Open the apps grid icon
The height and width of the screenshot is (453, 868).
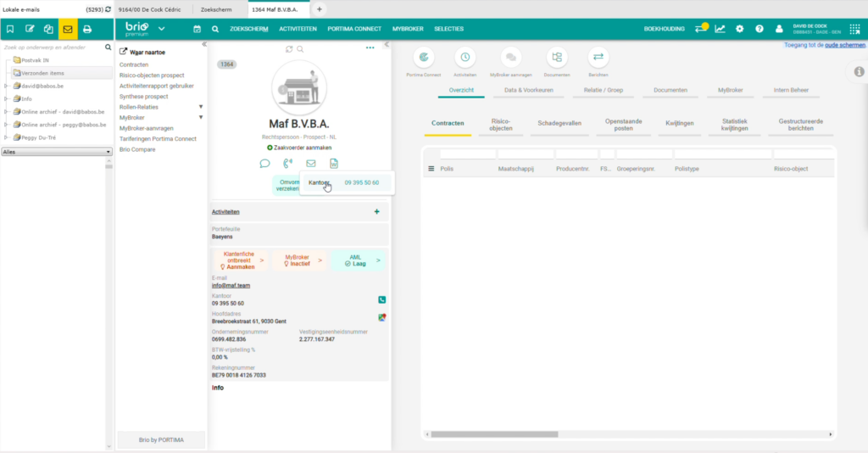coord(854,29)
